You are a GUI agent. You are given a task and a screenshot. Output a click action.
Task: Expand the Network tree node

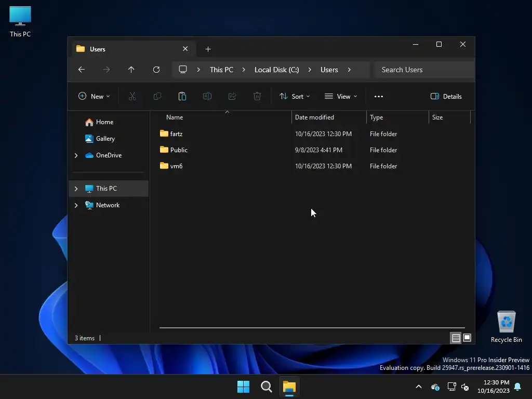(76, 205)
